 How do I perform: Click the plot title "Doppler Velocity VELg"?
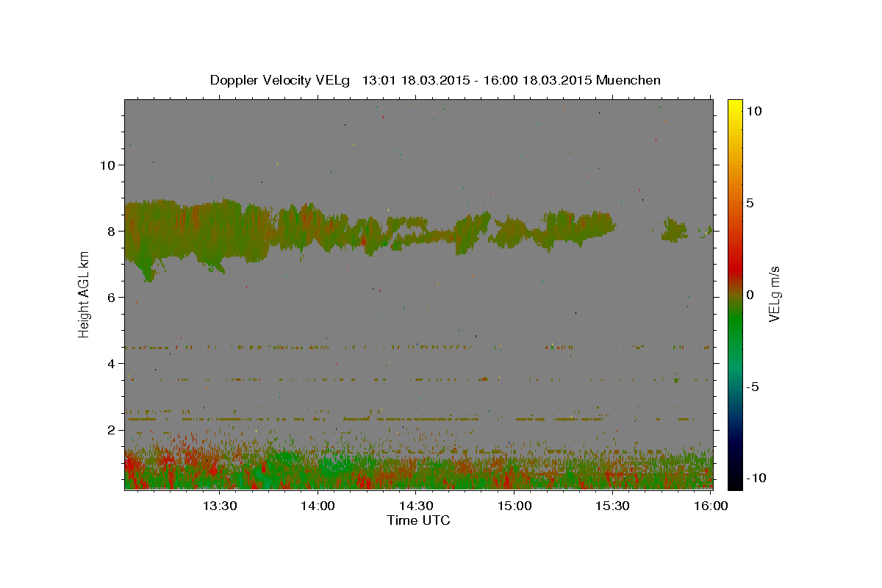tap(281, 80)
